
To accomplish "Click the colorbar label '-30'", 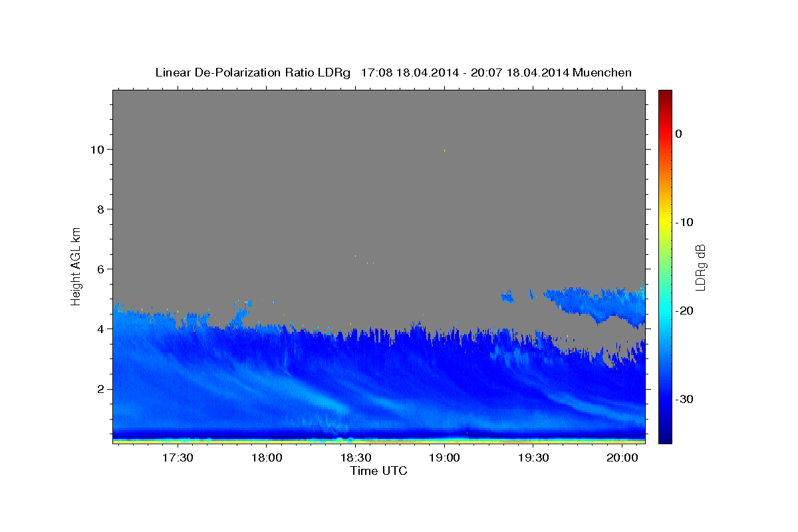I will point(684,399).
